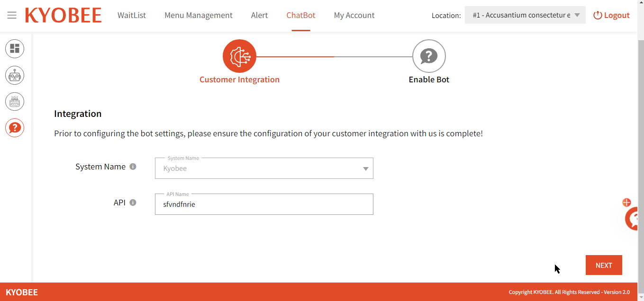Click the Logout power icon
The width and height of the screenshot is (644, 301).
tap(598, 15)
